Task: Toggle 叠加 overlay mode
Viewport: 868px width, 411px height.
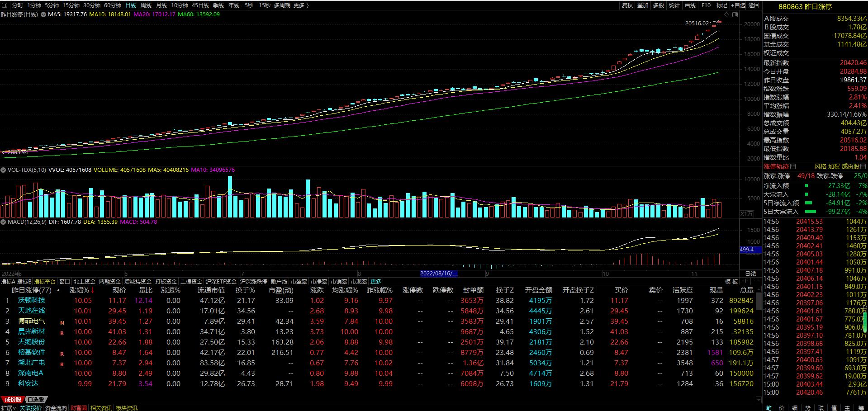Action: tap(643, 5)
